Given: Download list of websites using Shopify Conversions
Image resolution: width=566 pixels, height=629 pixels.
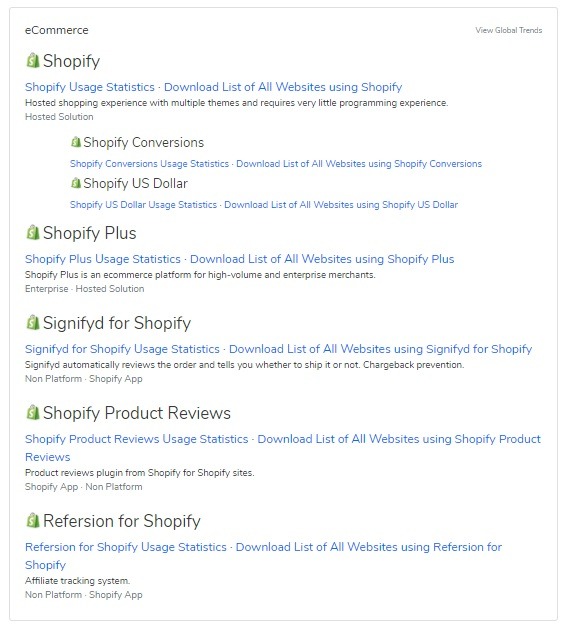Looking at the screenshot, I should point(359,164).
